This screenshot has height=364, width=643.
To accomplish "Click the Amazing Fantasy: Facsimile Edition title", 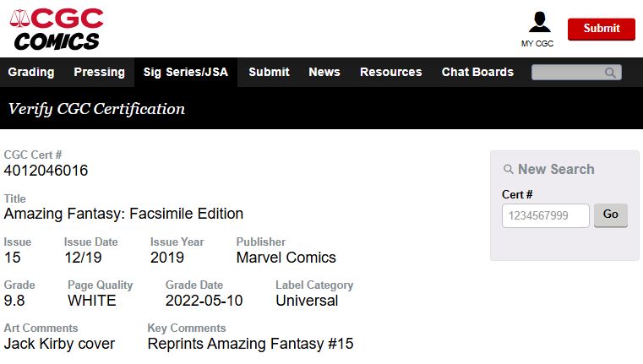I will pos(123,214).
